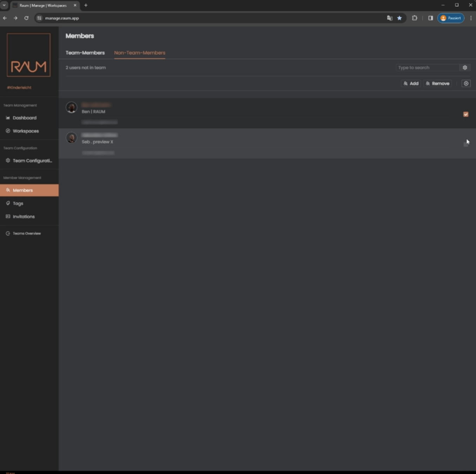Select the Non-Team-Members tab

point(140,53)
